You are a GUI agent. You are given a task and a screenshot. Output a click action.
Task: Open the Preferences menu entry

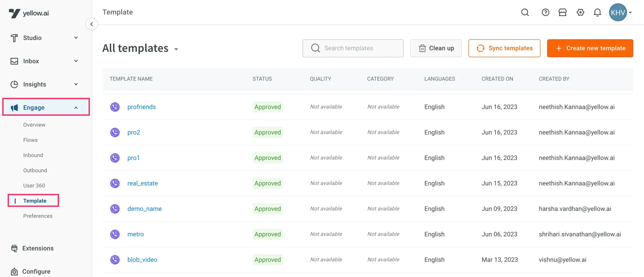pos(38,216)
